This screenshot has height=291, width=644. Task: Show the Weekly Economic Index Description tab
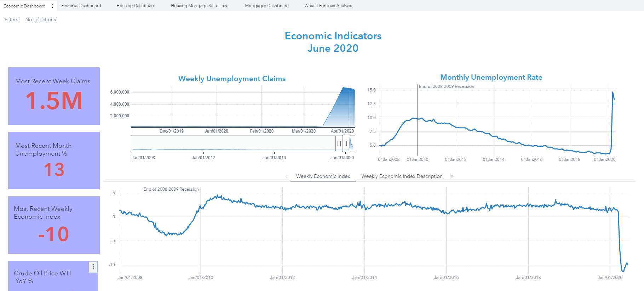pos(402,176)
